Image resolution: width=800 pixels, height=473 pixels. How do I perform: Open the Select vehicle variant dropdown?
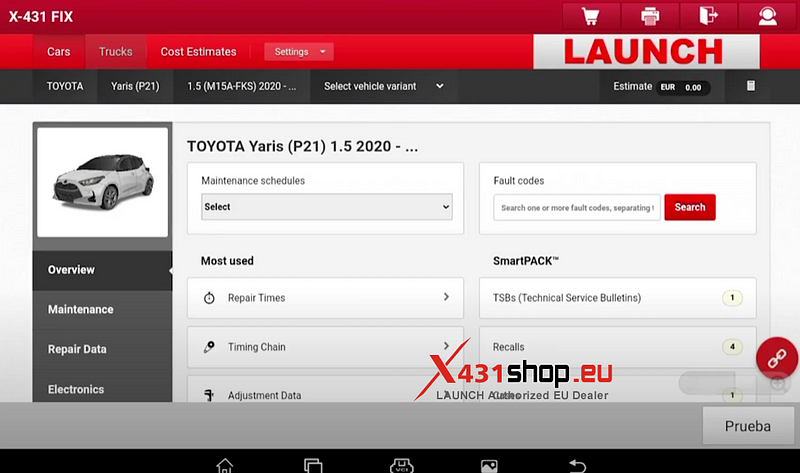[383, 86]
